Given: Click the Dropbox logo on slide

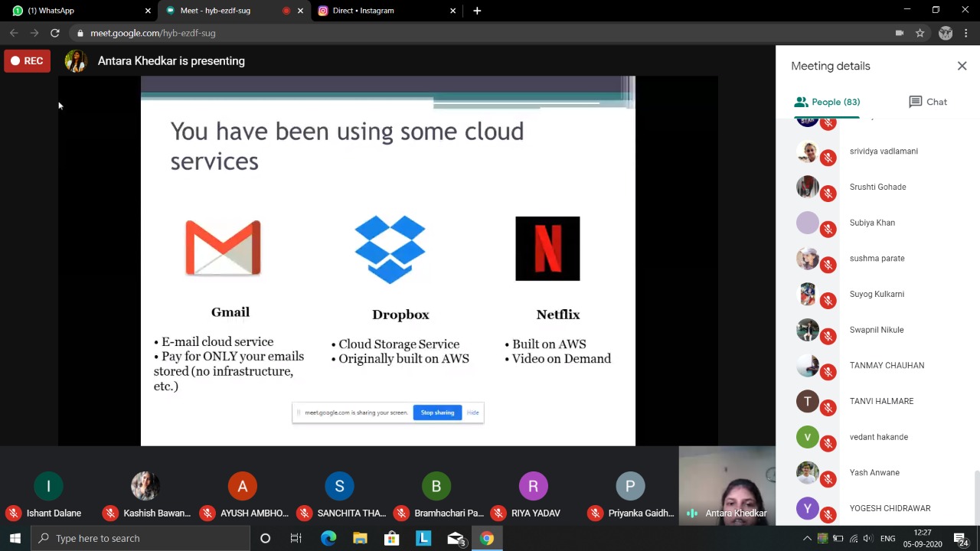Looking at the screenshot, I should [390, 249].
